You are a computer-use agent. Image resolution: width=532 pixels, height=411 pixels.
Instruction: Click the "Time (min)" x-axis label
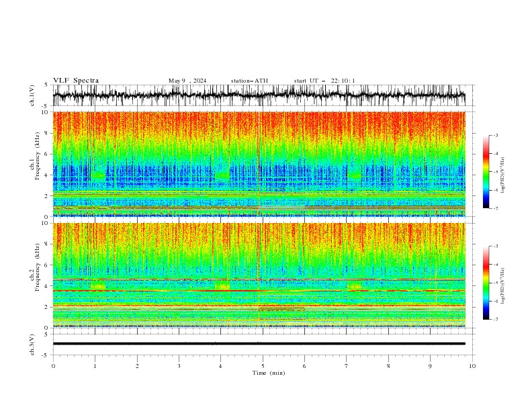[x=269, y=373]
